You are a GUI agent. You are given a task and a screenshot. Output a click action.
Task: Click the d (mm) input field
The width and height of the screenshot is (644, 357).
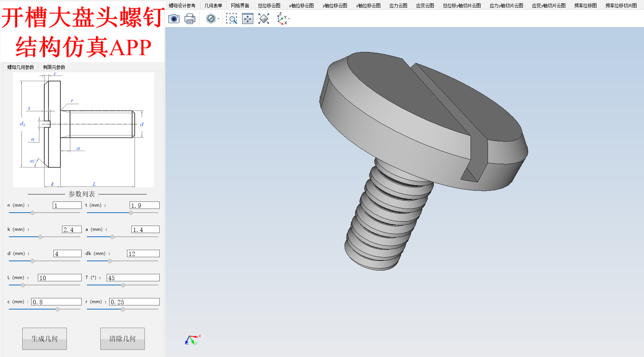pyautogui.click(x=68, y=253)
